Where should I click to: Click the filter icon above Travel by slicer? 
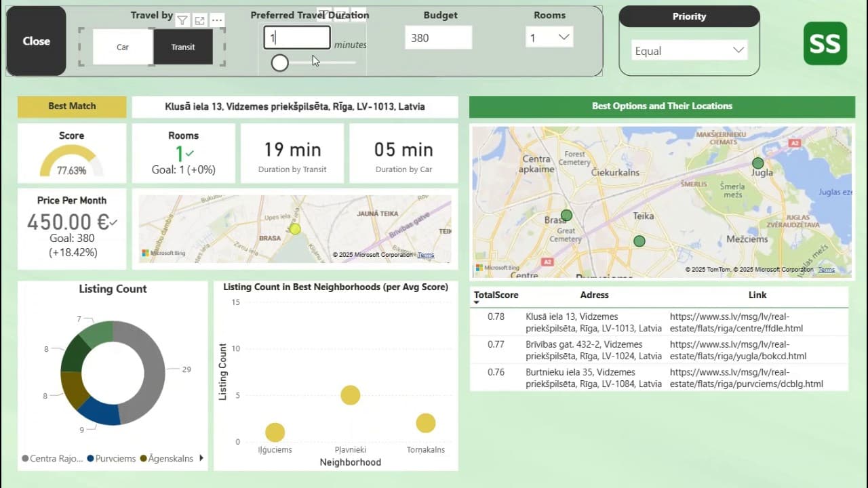[x=182, y=20]
